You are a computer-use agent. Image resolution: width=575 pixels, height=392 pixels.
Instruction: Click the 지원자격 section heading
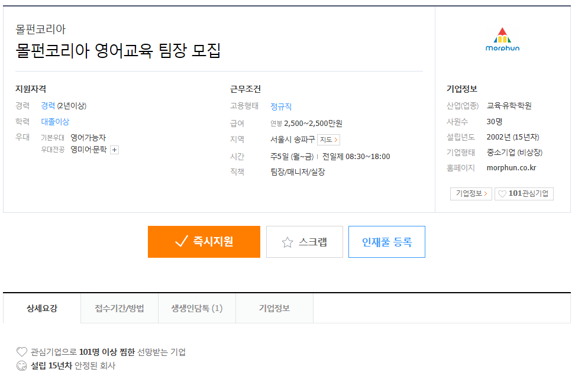click(x=31, y=89)
